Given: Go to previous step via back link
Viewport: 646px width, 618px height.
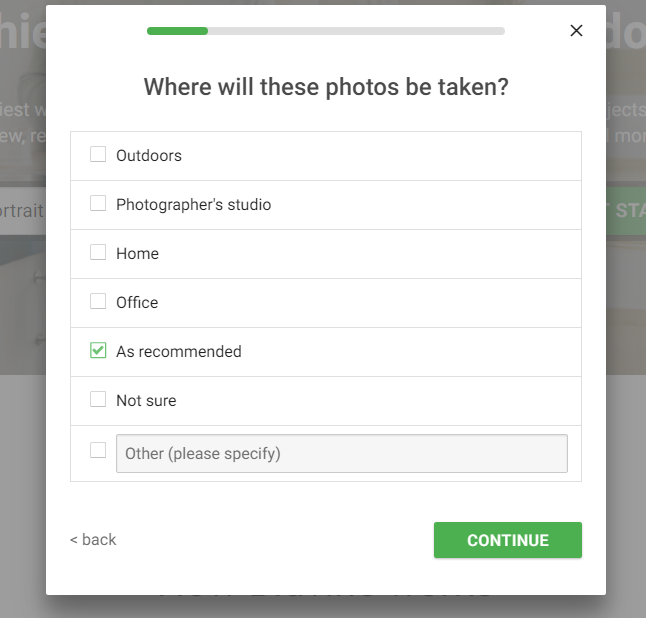Looking at the screenshot, I should [x=93, y=540].
